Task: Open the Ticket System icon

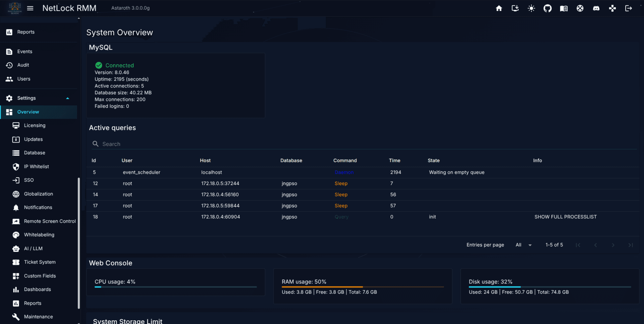Action: pyautogui.click(x=16, y=262)
